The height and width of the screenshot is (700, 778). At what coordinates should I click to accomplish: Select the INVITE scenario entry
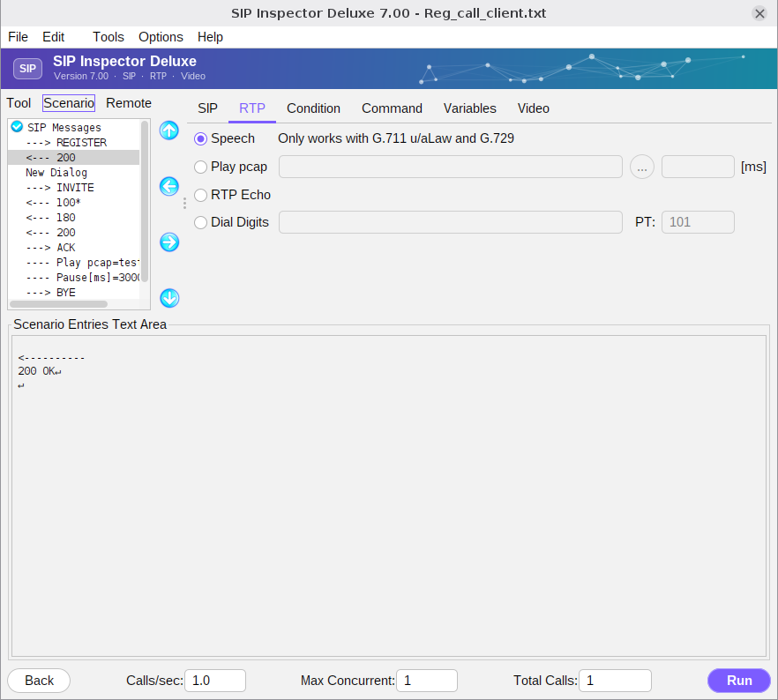73,188
